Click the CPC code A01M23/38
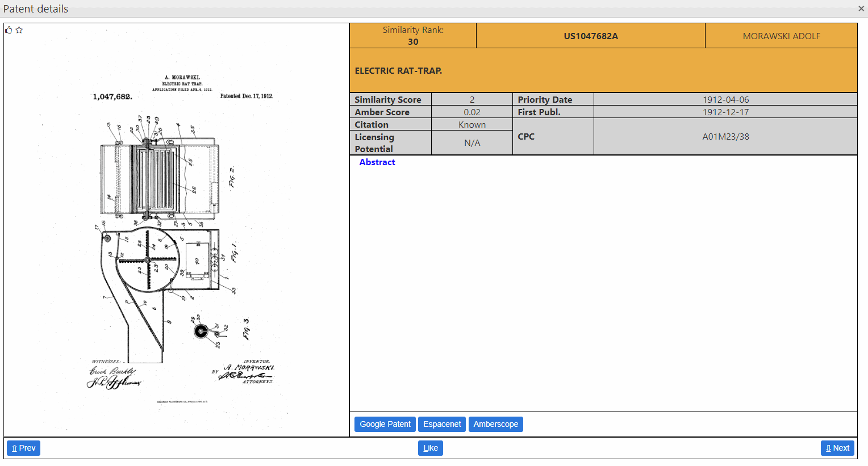The image size is (868, 466). pos(725,137)
